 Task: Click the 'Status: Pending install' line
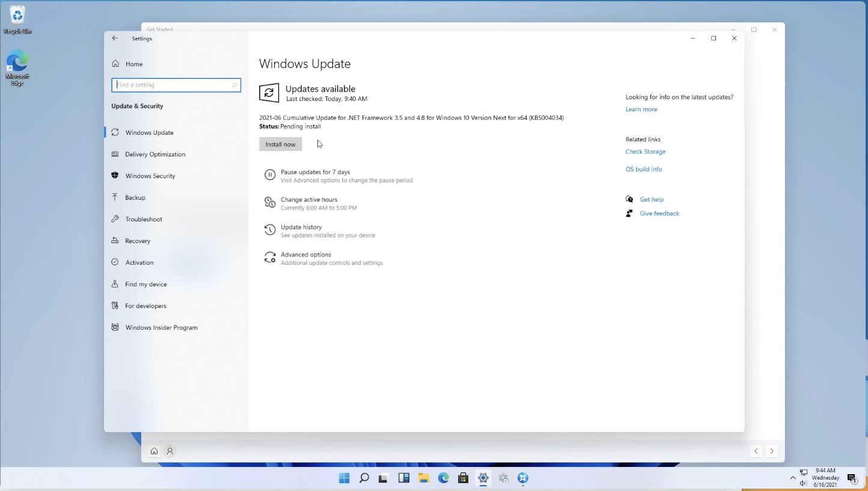[x=290, y=127]
